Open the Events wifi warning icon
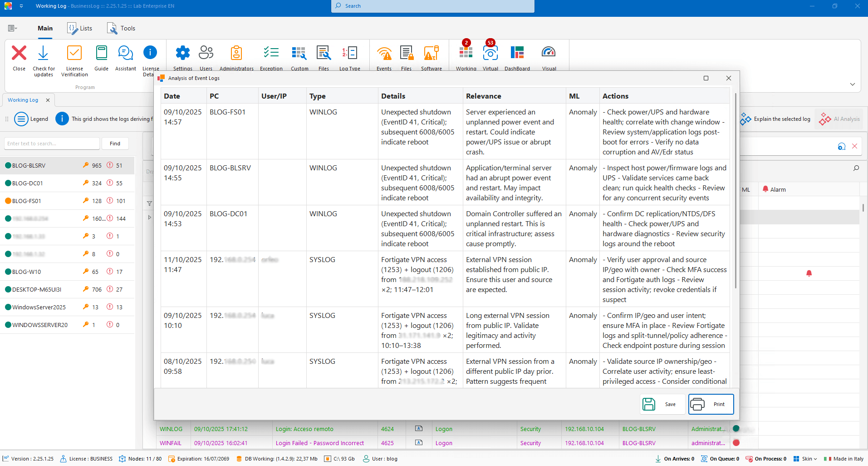The width and height of the screenshot is (868, 466). (384, 54)
